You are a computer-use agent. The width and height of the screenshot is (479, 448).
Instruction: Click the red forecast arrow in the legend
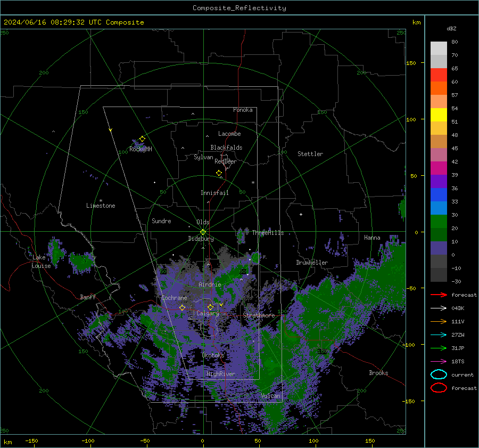439,295
